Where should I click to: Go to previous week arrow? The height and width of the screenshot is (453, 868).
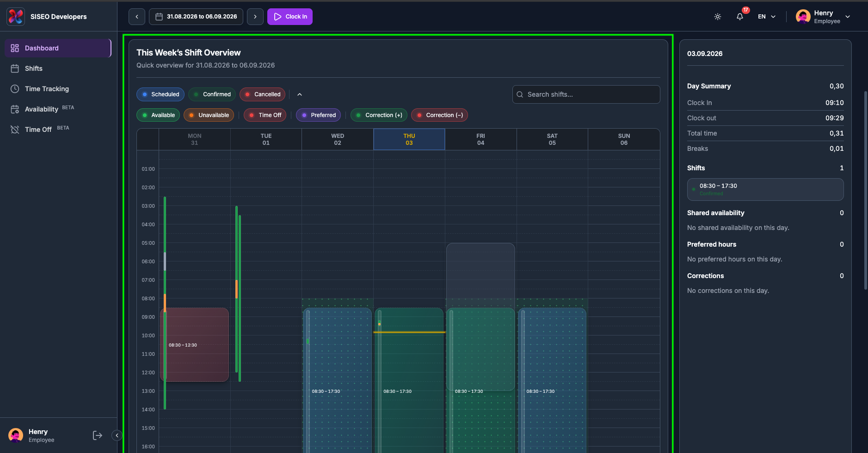137,17
